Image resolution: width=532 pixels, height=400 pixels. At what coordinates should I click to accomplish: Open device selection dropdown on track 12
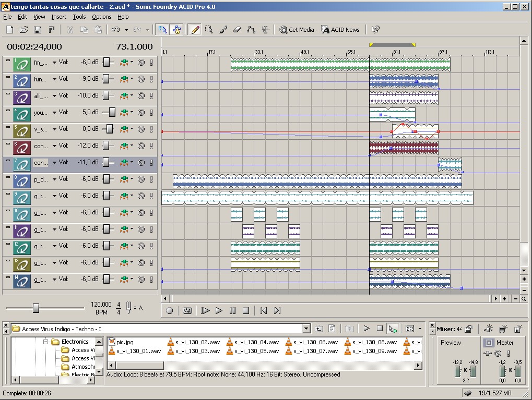[132, 246]
